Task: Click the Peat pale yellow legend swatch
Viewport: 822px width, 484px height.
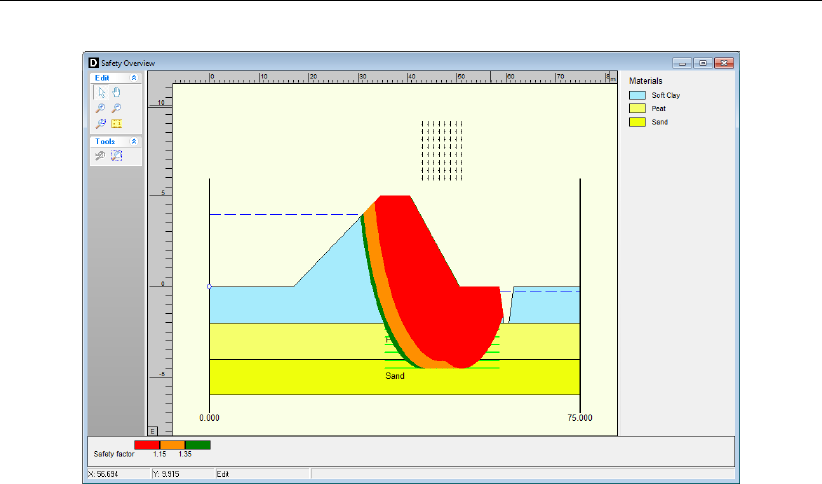Action: tap(637, 109)
